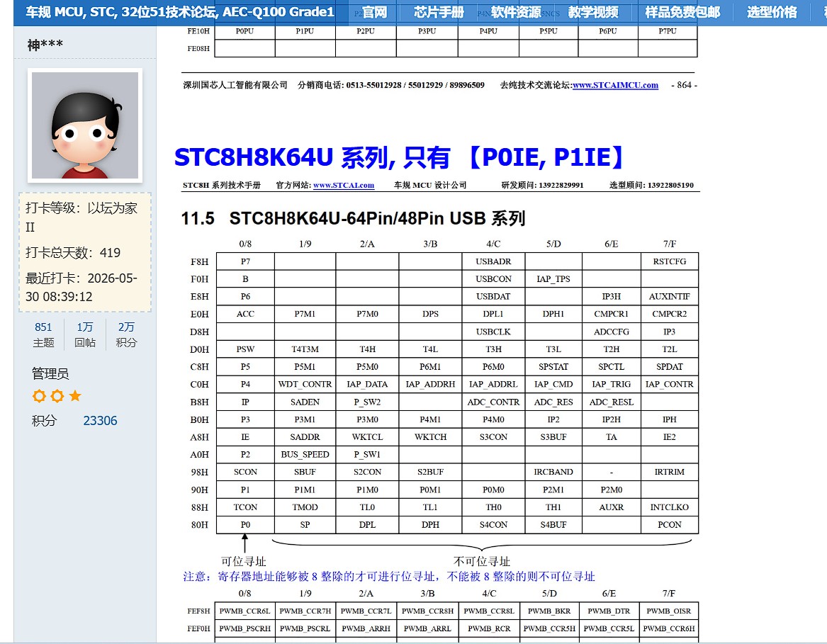Click the TMOD register cell
The image size is (827, 644).
[x=305, y=507]
